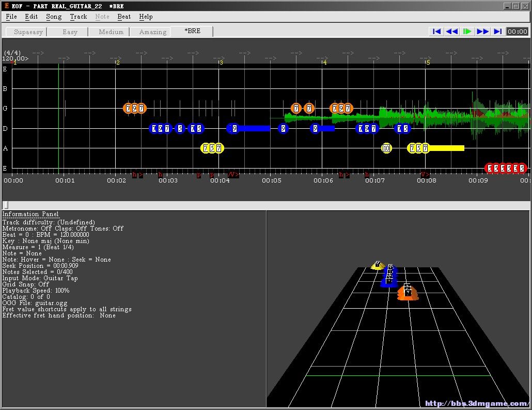Image resolution: width=532 pixels, height=410 pixels.
Task: Click the 00:09 timestamp on the timeline
Action: (478, 180)
